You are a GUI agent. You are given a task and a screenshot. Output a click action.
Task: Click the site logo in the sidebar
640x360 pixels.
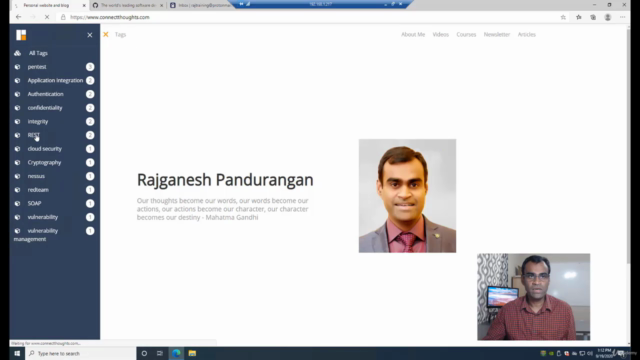[21, 35]
